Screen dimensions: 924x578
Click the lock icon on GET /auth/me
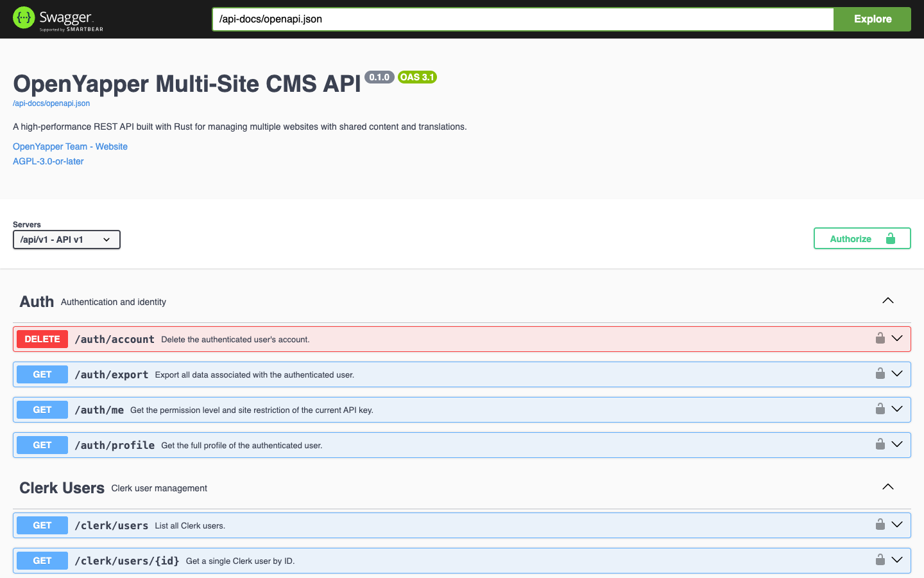tap(880, 408)
